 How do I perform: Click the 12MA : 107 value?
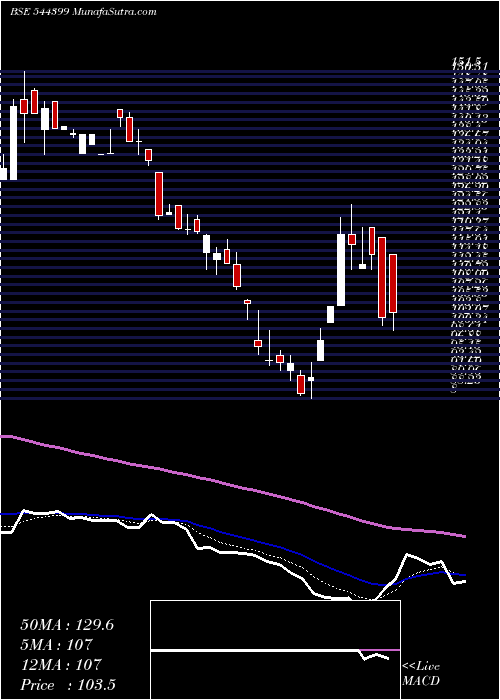tap(61, 664)
